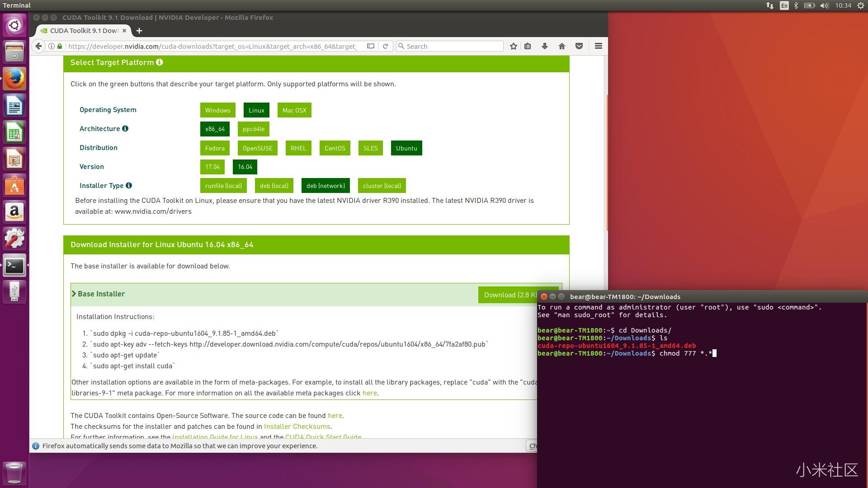Launch Firefox from the dock
Screen dimensions: 868x488
click(14, 79)
